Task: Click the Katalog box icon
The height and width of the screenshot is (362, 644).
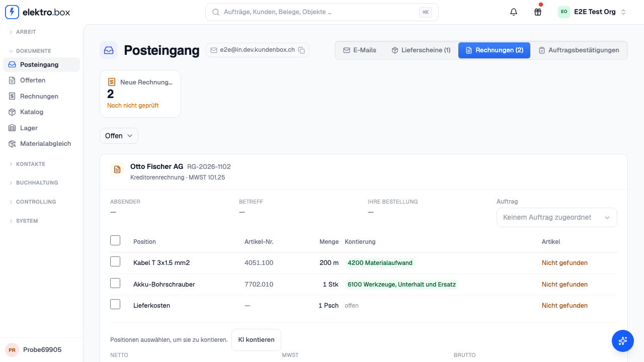Action: pyautogui.click(x=12, y=112)
